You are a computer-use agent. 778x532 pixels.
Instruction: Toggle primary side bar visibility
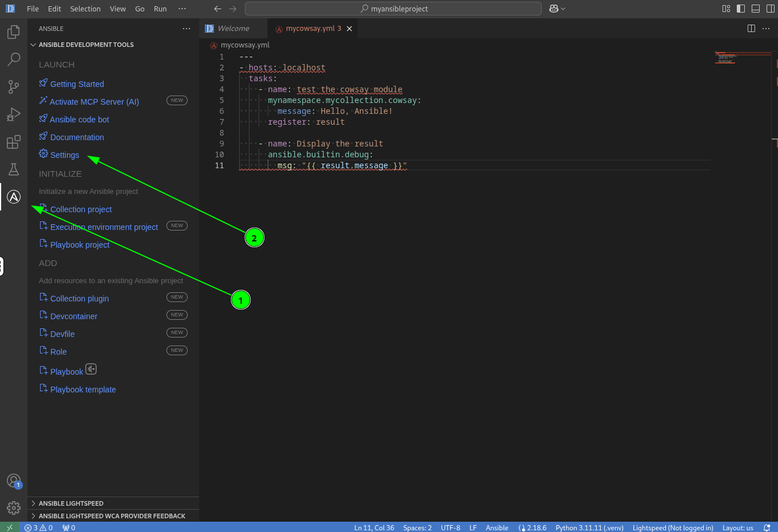point(741,9)
